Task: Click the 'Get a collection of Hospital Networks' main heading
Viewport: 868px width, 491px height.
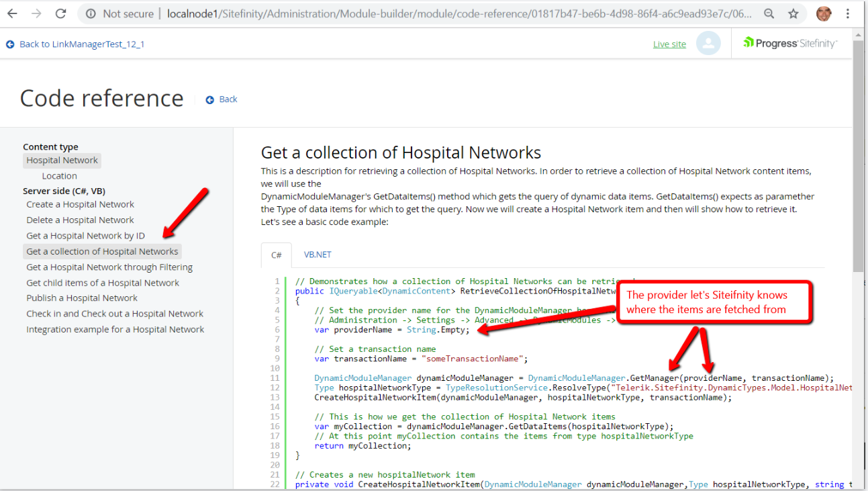Action: (401, 153)
